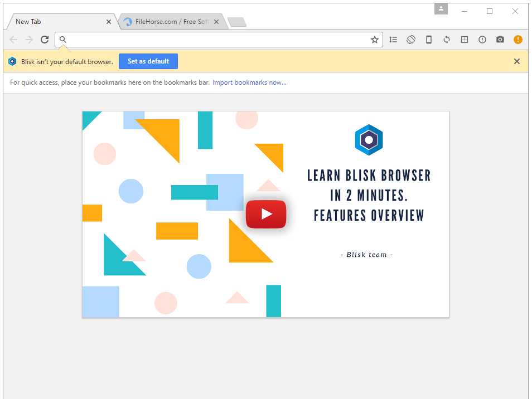Click the orange alert notification icon

[x=518, y=40]
